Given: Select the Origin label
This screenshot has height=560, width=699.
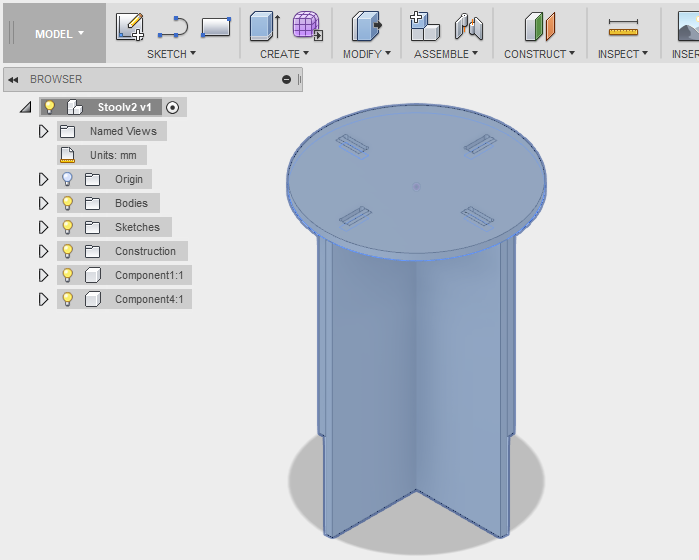Looking at the screenshot, I should click(x=129, y=179).
